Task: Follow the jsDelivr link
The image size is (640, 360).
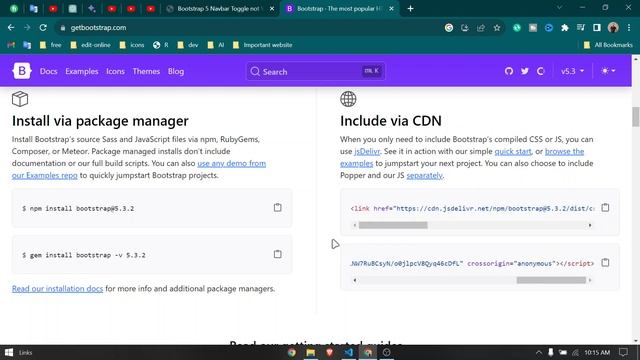Action: pyautogui.click(x=367, y=151)
